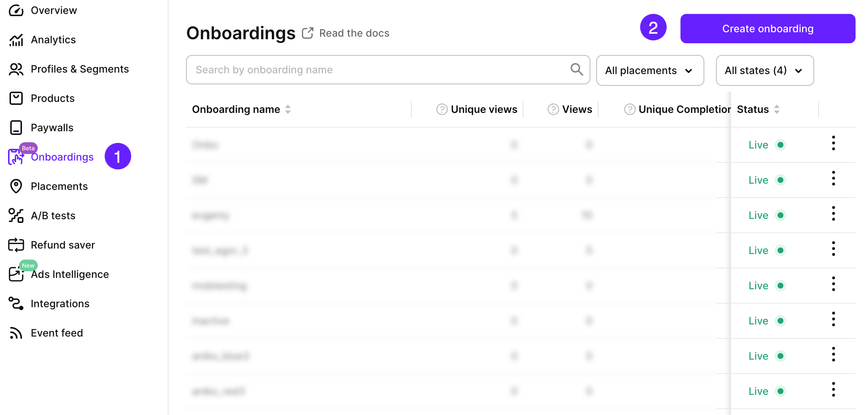Select the Products icon
This screenshot has width=868, height=415.
(16, 98)
